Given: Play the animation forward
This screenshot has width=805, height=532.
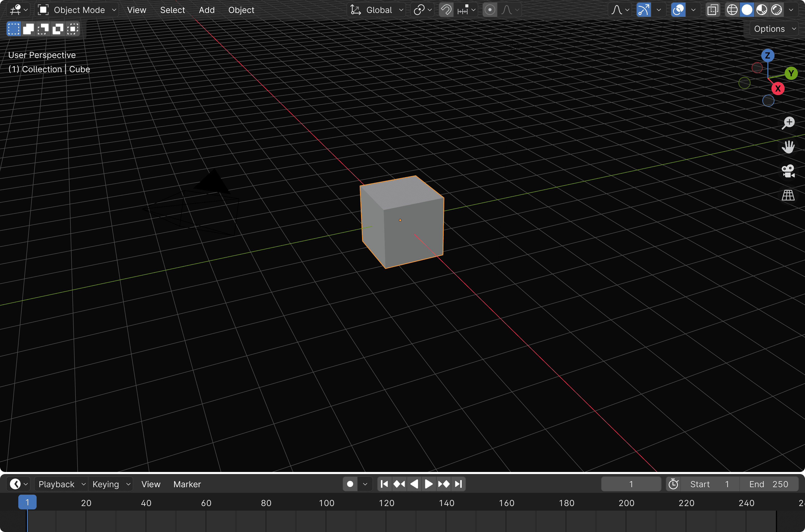Looking at the screenshot, I should 428,484.
